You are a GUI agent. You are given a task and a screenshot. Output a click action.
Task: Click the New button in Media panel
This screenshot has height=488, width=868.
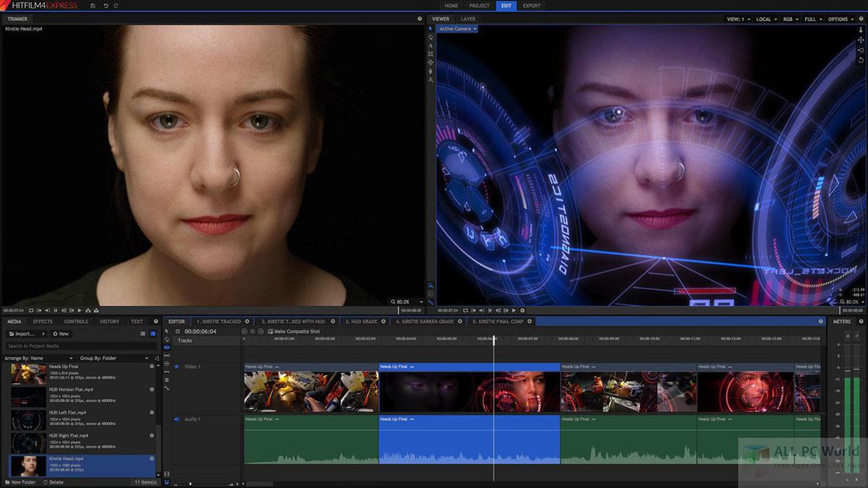tap(61, 333)
